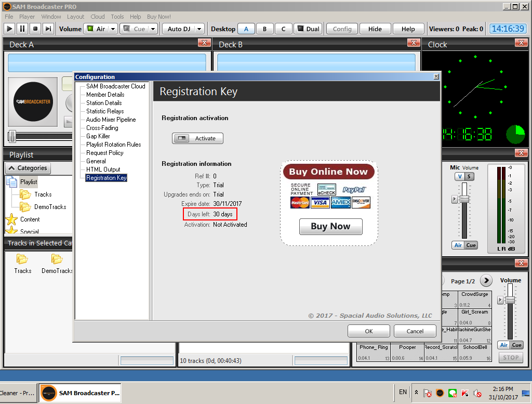Select Playlist Rotation Rules in config tree
The width and height of the screenshot is (532, 404).
tap(113, 145)
